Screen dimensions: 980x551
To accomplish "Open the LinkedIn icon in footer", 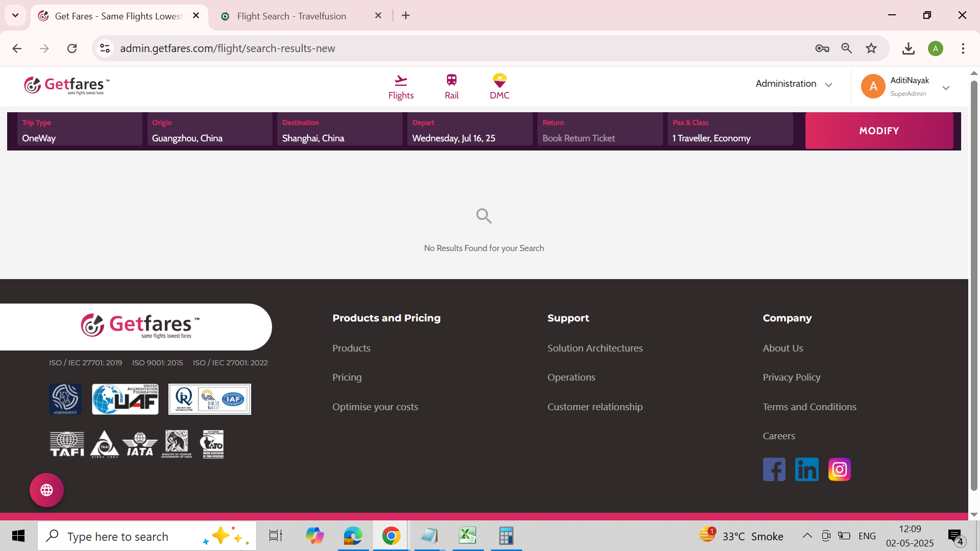I will [x=806, y=469].
